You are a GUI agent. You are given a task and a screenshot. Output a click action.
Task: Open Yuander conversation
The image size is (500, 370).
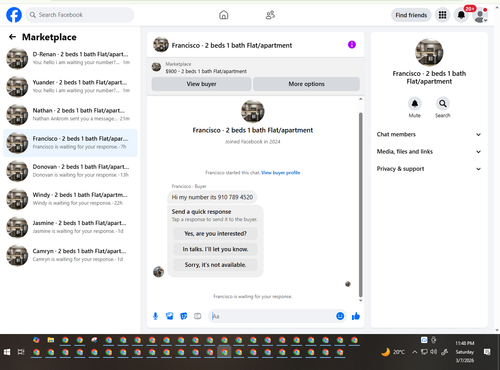point(70,86)
